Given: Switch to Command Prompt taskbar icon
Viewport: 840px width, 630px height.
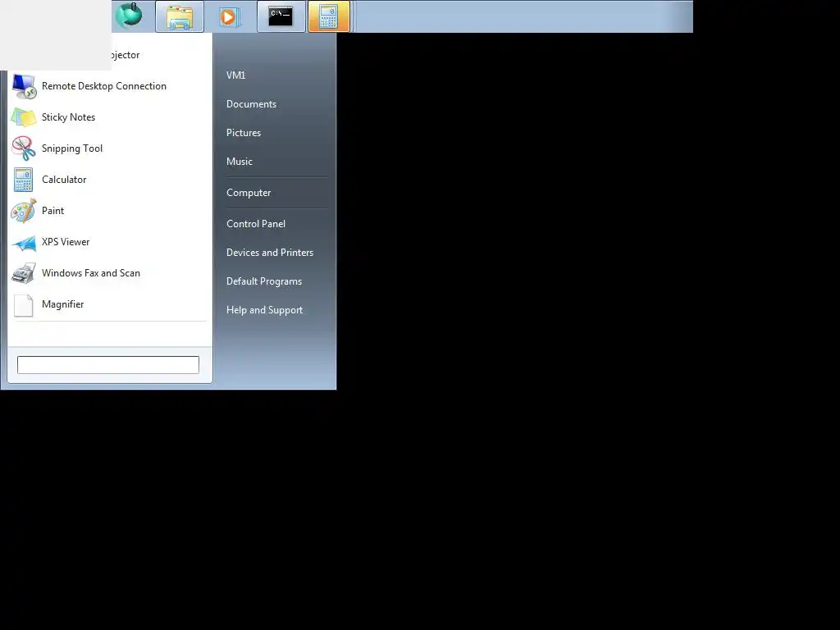Looking at the screenshot, I should coord(281,16).
